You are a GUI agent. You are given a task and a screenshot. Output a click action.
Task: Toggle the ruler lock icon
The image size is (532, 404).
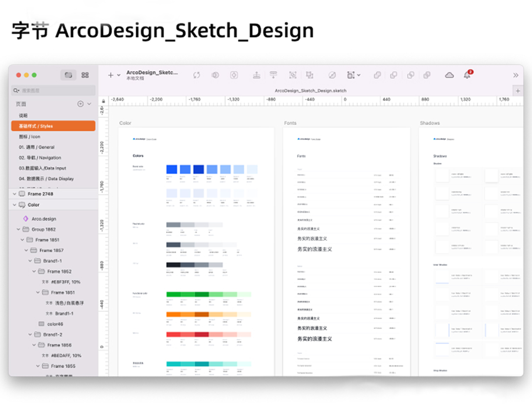pos(103,101)
